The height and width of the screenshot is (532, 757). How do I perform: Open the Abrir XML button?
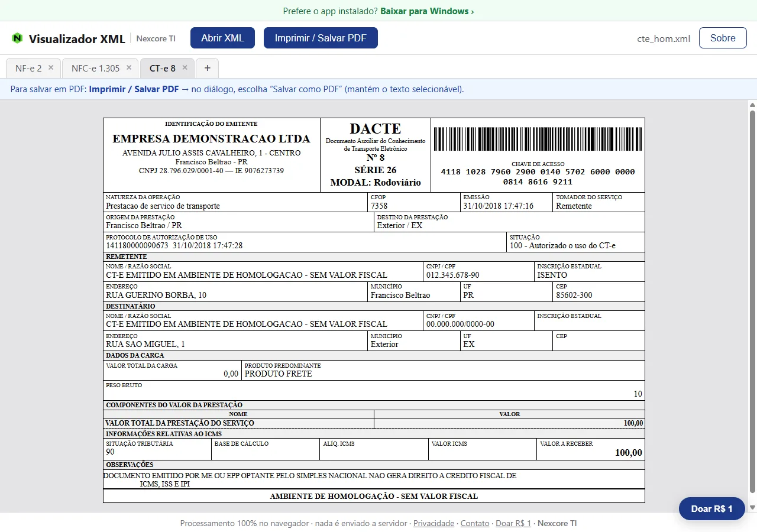(x=222, y=38)
